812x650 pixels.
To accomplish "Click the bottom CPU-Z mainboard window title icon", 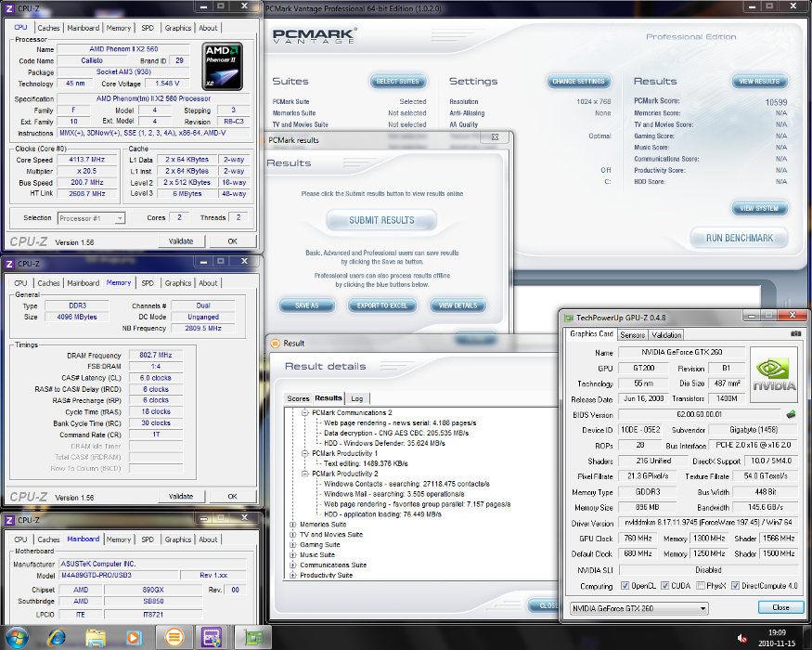I will (x=9, y=520).
